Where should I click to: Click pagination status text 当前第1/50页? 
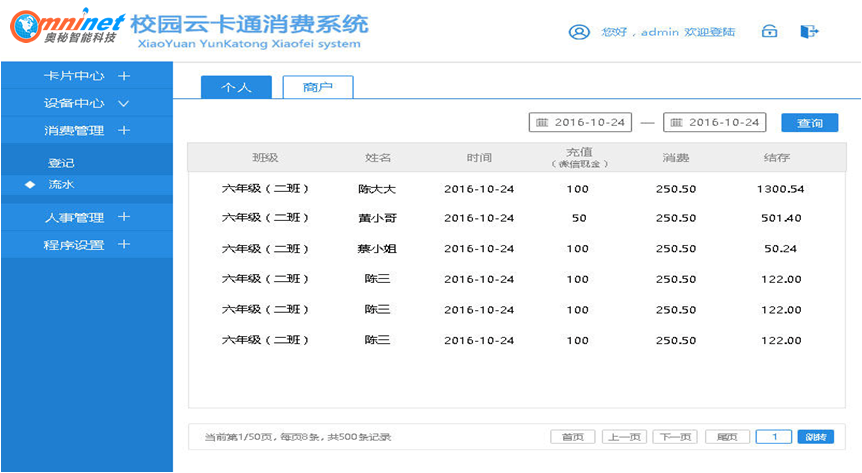click(x=240, y=437)
